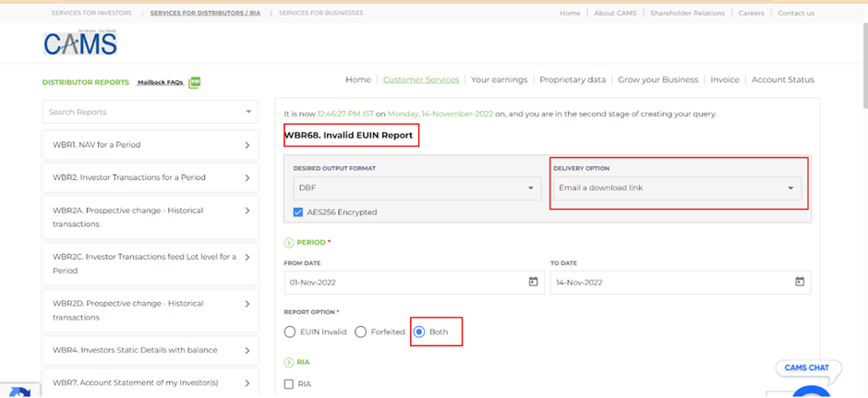
Task: Collapse the RIA section green arrow icon
Action: (x=288, y=363)
